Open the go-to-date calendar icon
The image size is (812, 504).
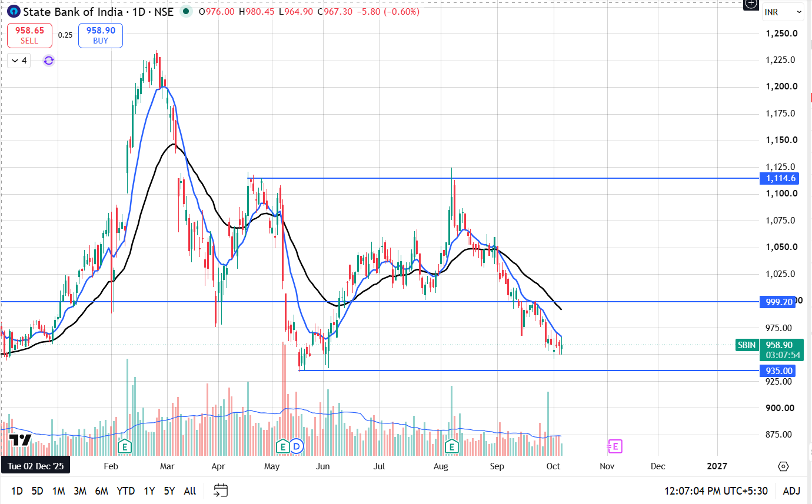point(221,490)
